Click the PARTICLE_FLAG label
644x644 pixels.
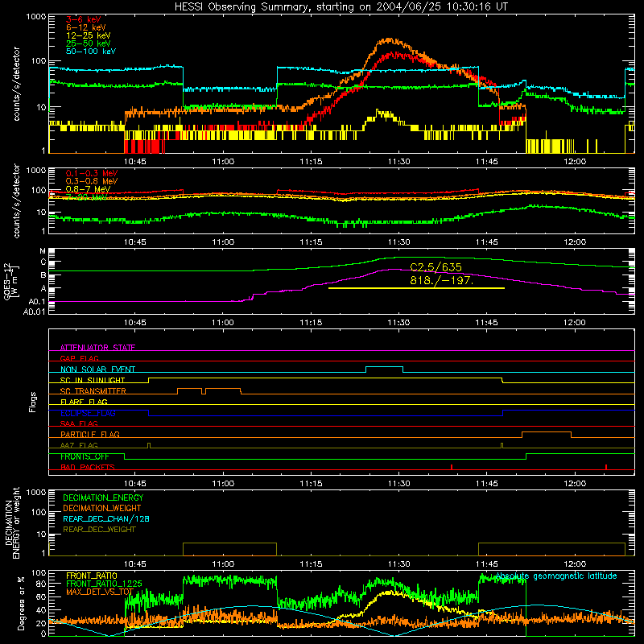click(x=90, y=435)
